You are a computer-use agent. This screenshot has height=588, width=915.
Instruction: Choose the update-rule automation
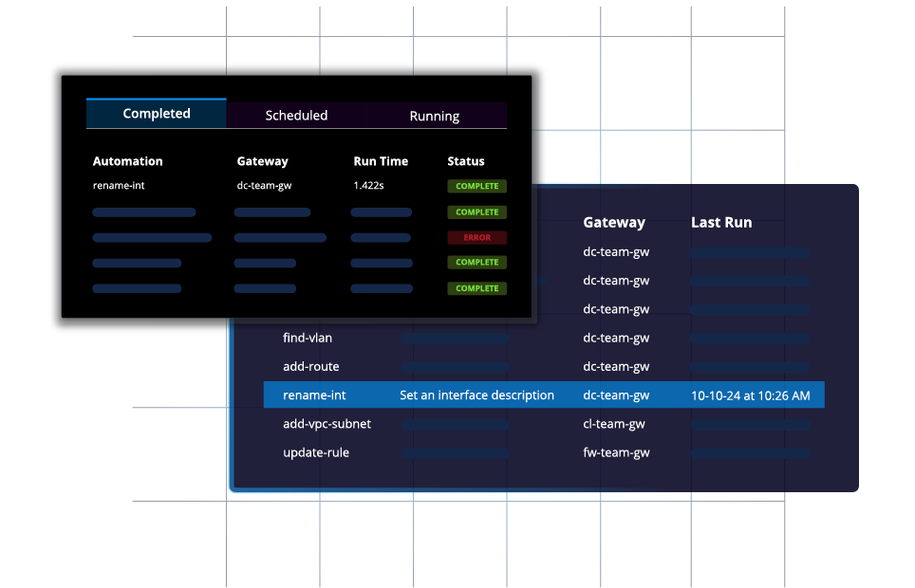click(x=315, y=452)
